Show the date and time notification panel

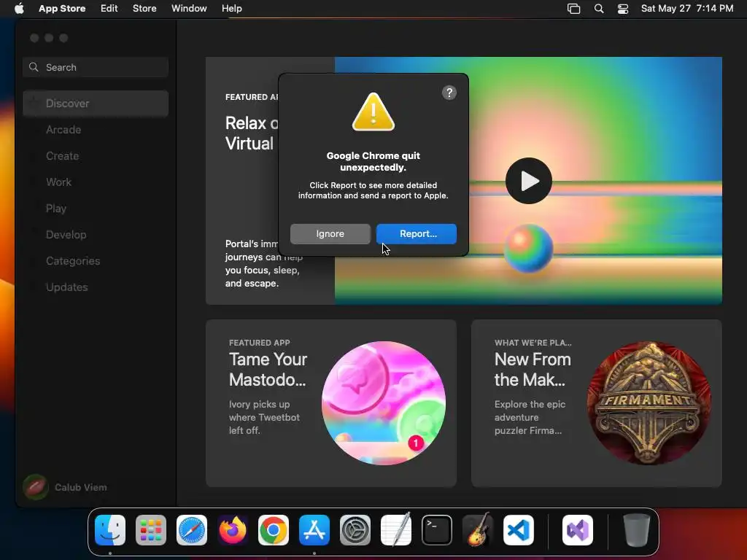[687, 8]
